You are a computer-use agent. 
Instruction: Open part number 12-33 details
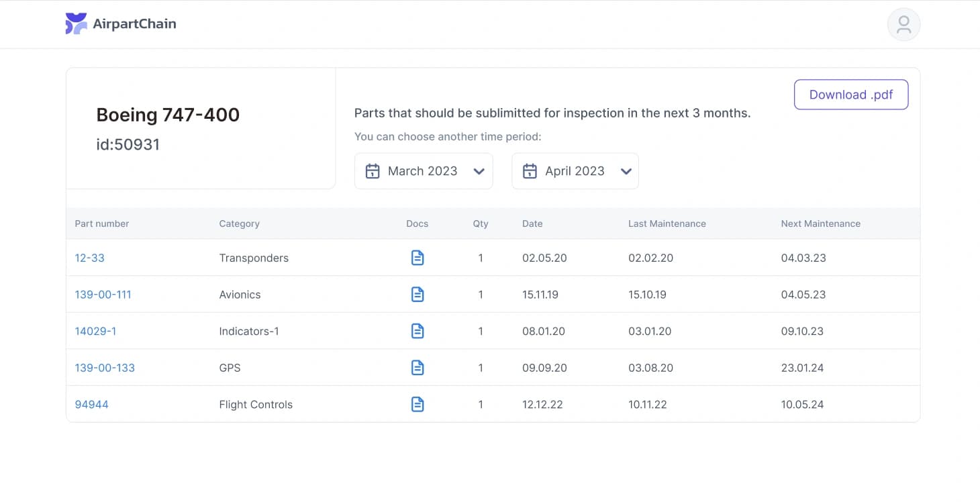click(x=90, y=257)
